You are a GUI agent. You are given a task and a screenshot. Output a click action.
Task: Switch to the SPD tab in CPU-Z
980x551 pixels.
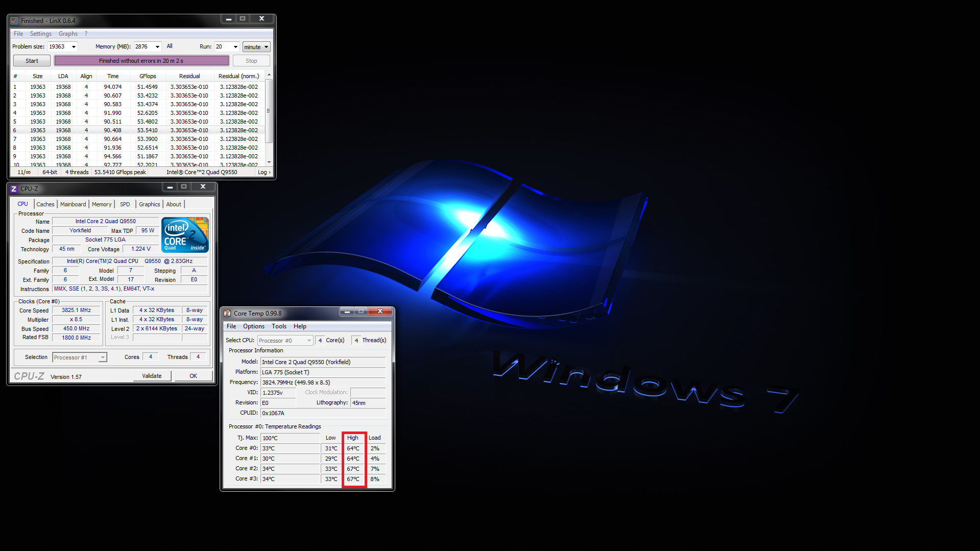click(x=125, y=204)
